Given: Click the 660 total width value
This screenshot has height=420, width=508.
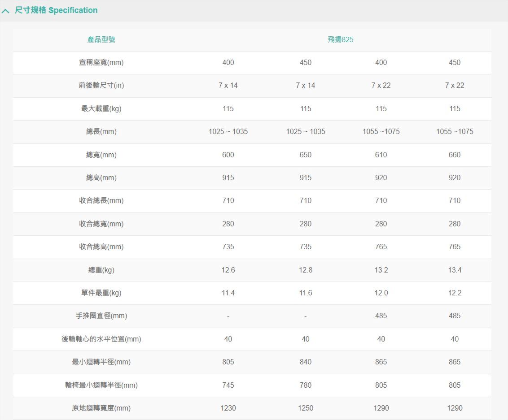Looking at the screenshot, I should coord(454,155).
